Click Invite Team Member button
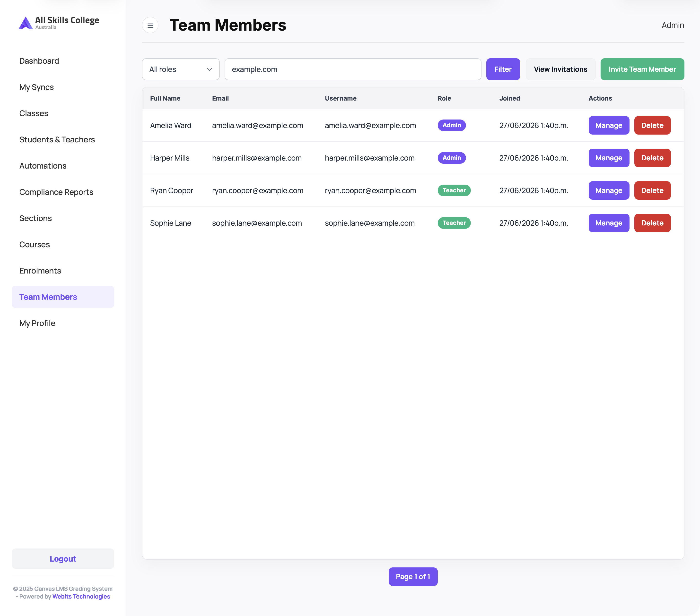 [642, 69]
